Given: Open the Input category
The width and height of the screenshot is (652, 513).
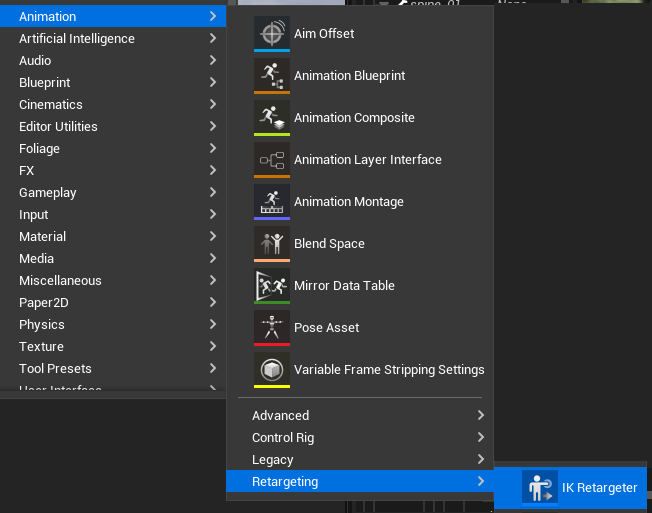Looking at the screenshot, I should pos(113,215).
